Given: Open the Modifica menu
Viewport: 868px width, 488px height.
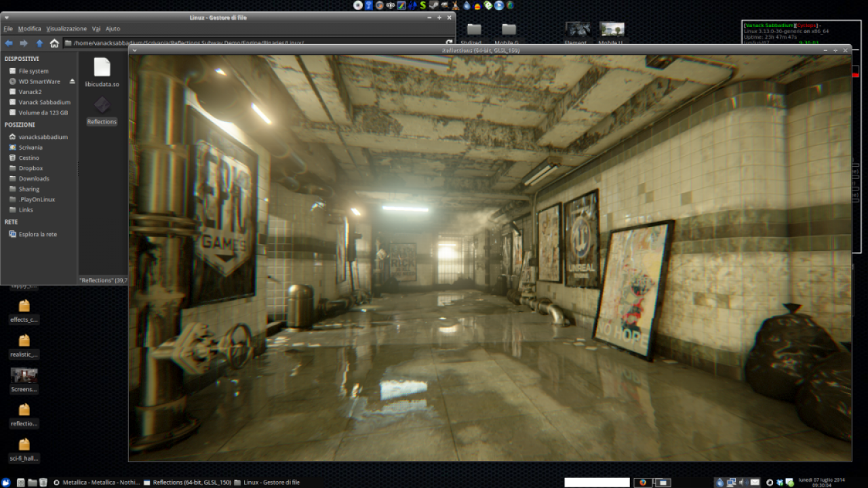Looking at the screenshot, I should click(29, 28).
